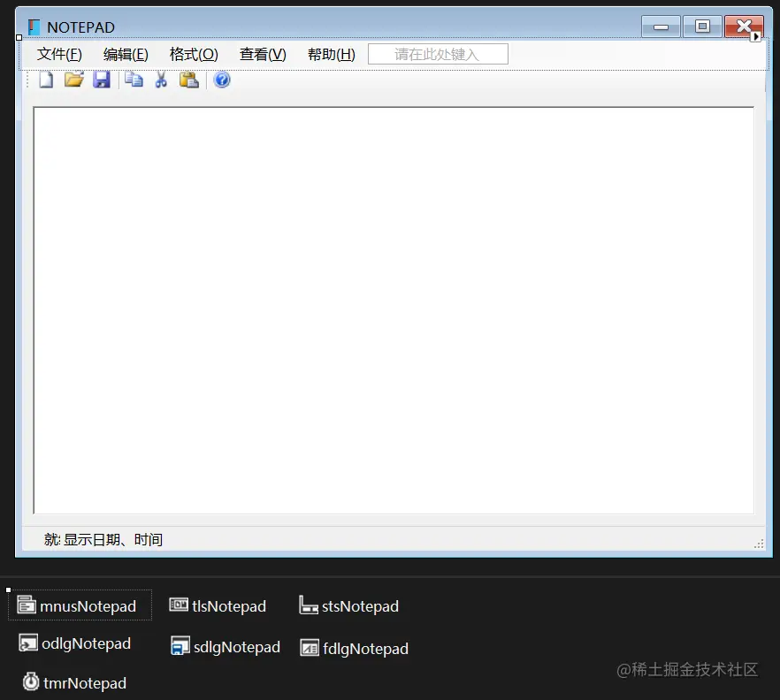Click the Paste clipboard icon
This screenshot has width=780, height=700.
[189, 80]
